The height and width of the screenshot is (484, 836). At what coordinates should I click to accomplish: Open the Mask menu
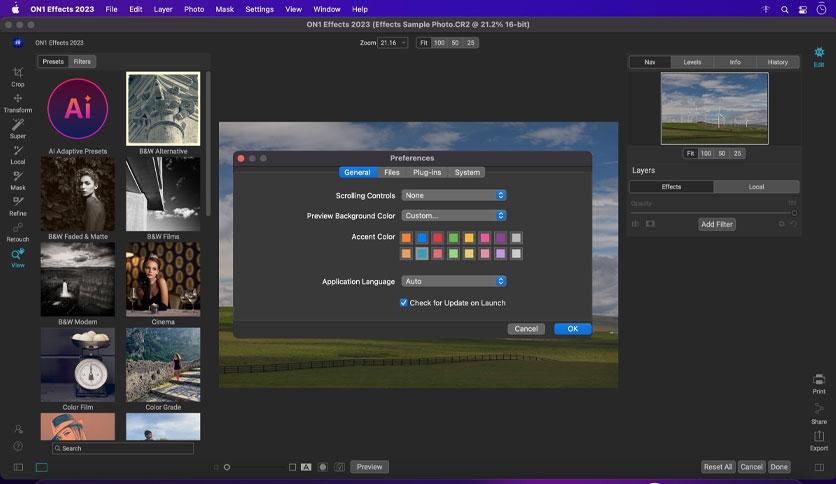click(x=224, y=9)
